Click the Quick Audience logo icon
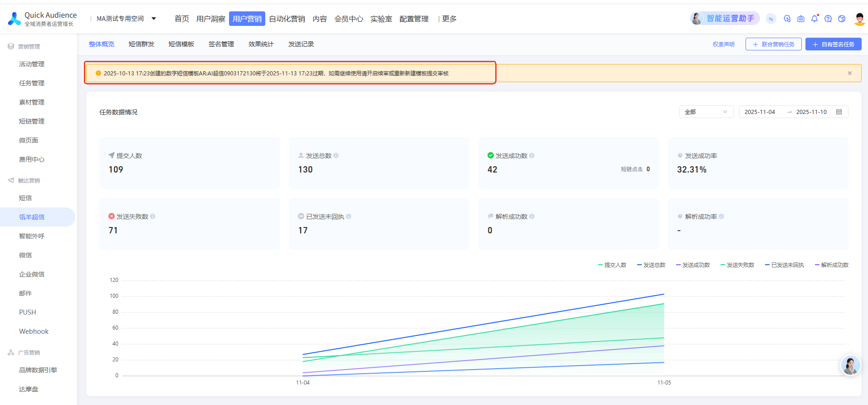 (15, 19)
